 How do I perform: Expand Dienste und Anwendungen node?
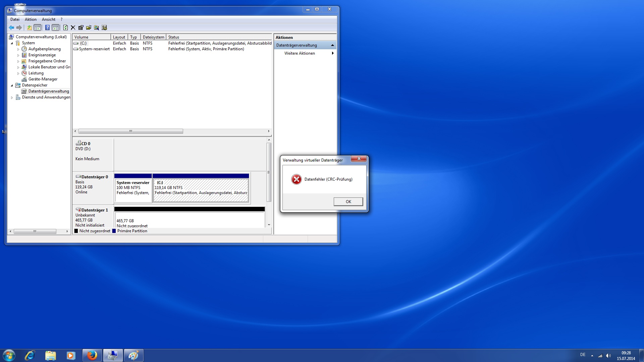pyautogui.click(x=12, y=98)
